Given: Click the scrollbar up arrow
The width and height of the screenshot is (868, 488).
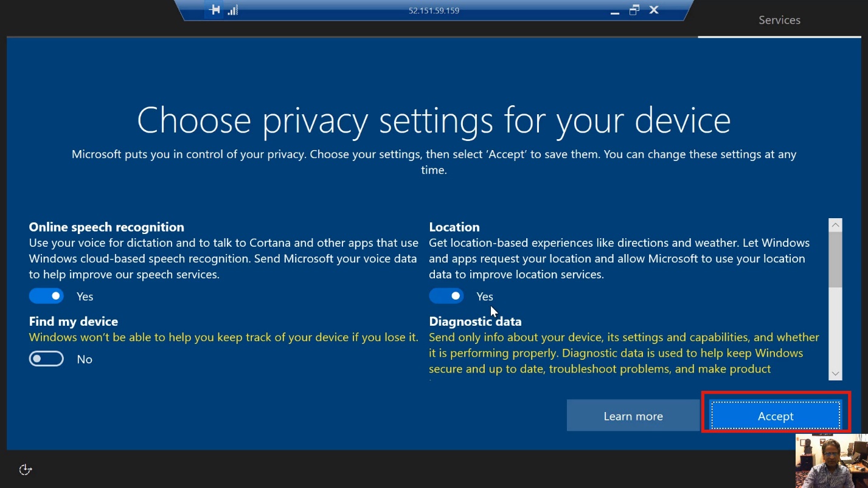Looking at the screenshot, I should 835,225.
